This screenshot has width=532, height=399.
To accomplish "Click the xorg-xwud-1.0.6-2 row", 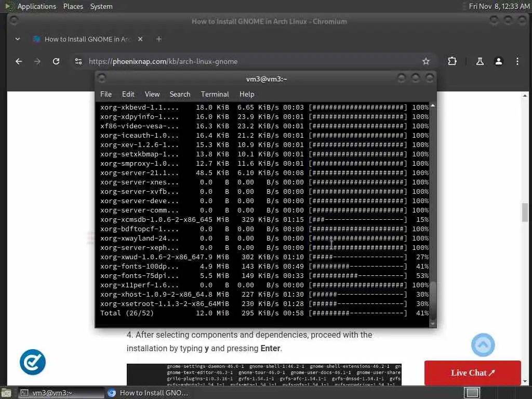I will [264, 257].
